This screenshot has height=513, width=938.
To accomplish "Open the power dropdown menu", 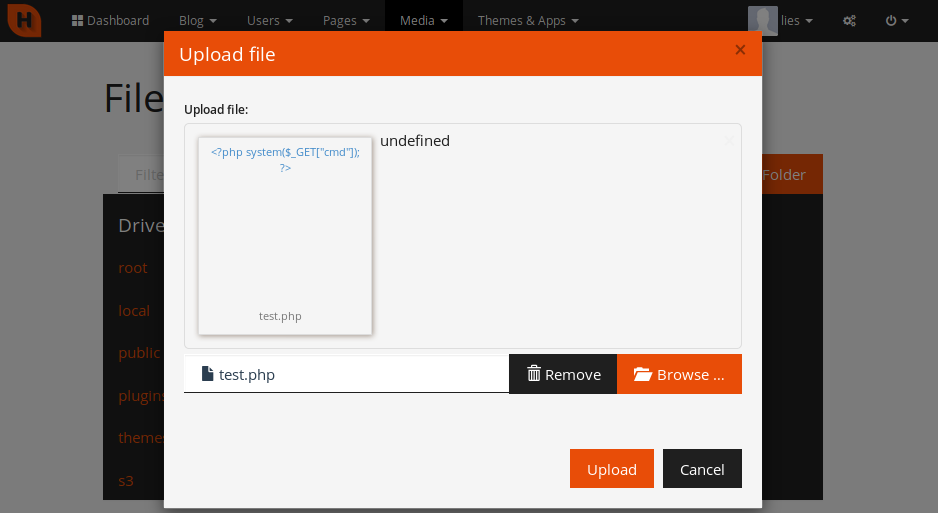I will [x=897, y=20].
